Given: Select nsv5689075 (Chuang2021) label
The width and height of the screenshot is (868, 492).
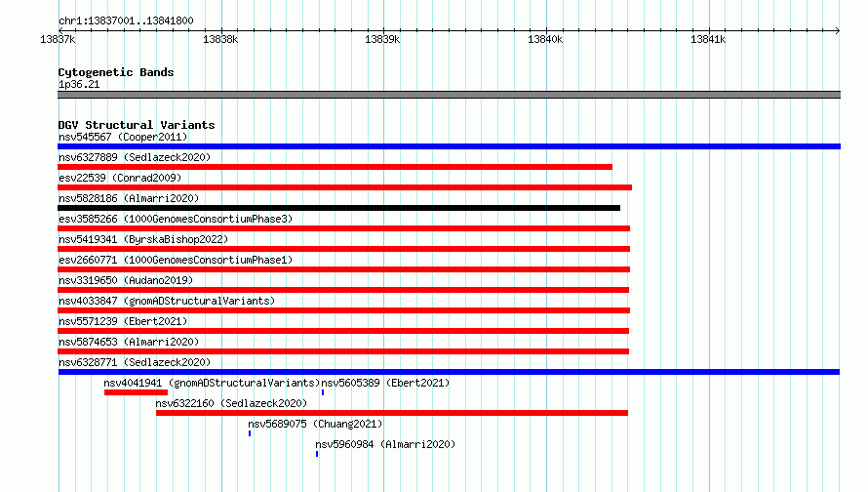Looking at the screenshot, I should point(315,424).
